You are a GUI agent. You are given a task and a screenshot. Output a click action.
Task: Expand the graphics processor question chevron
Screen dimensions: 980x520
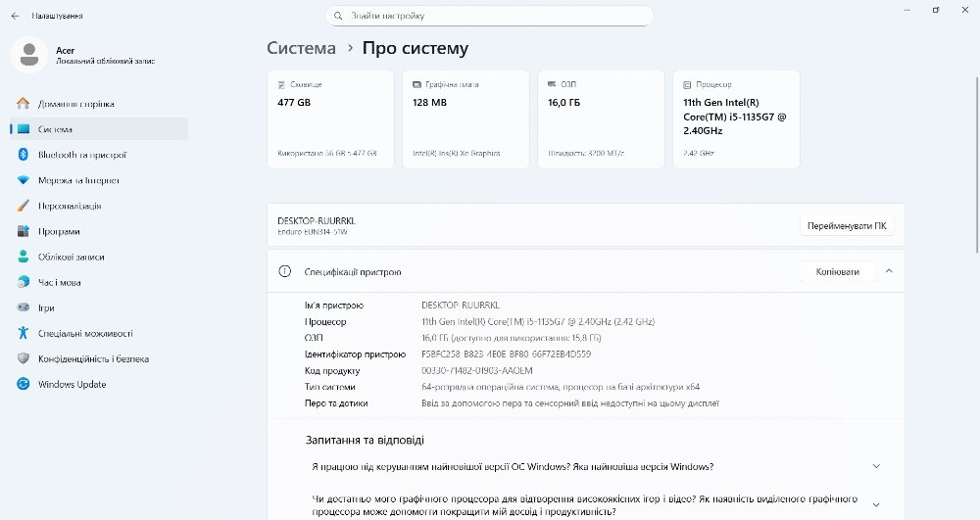876,505
